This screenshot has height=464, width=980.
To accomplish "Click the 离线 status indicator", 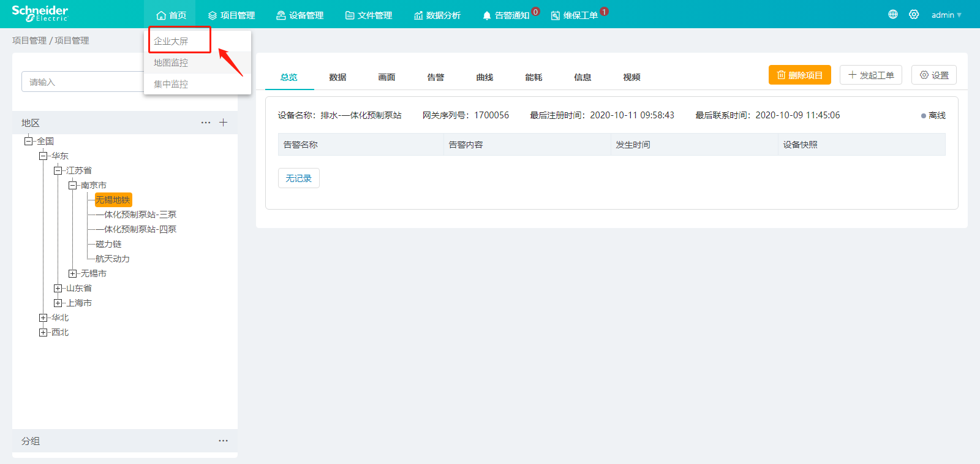I will coord(933,115).
